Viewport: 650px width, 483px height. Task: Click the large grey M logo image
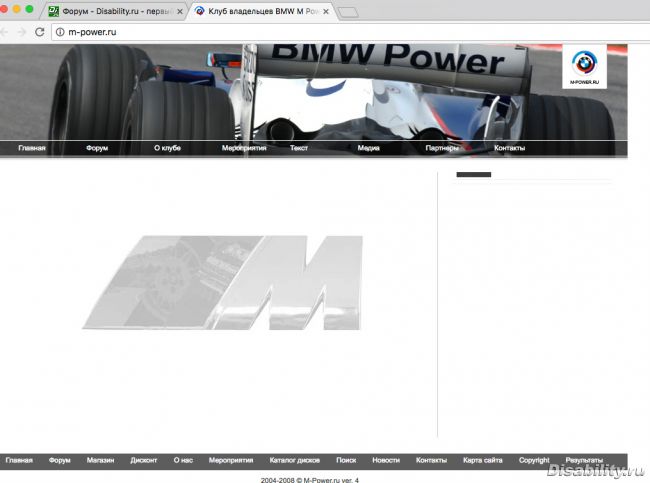[223, 282]
